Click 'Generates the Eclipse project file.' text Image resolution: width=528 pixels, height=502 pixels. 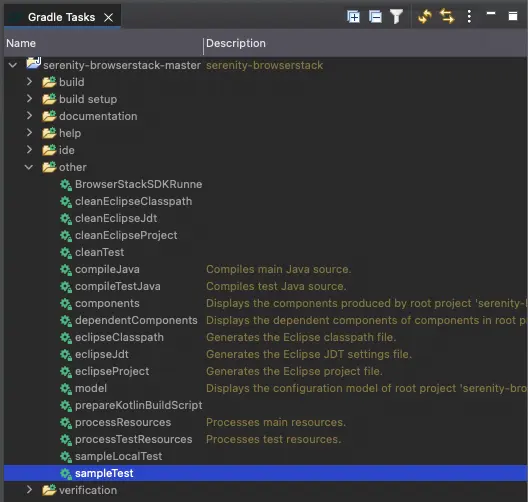(x=294, y=371)
